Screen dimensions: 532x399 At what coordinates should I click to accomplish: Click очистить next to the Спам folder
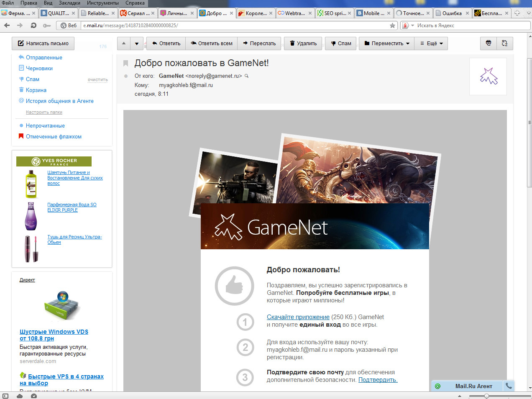pos(97,79)
